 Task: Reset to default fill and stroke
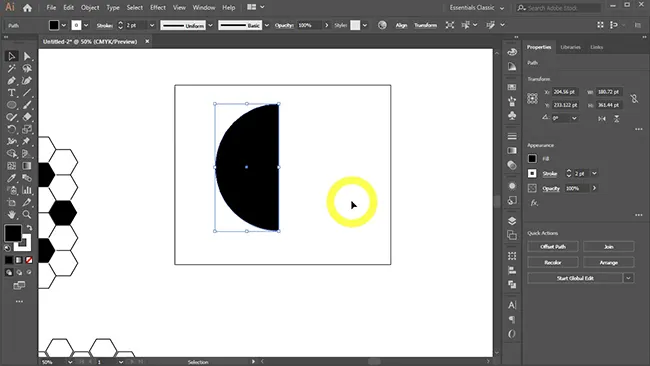pyautogui.click(x=7, y=248)
